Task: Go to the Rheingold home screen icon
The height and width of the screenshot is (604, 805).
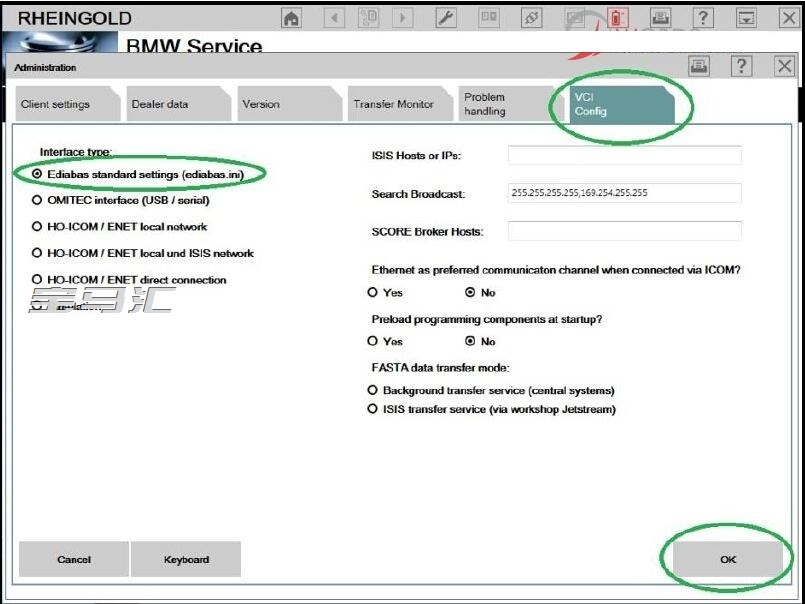Action: coord(292,18)
